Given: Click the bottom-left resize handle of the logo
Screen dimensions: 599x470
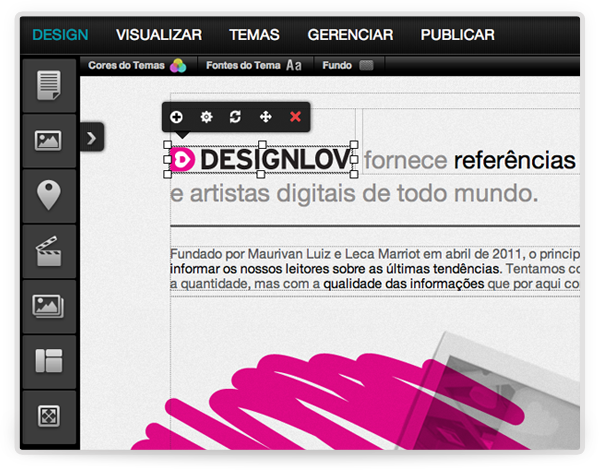Looking at the screenshot, I should 167,174.
